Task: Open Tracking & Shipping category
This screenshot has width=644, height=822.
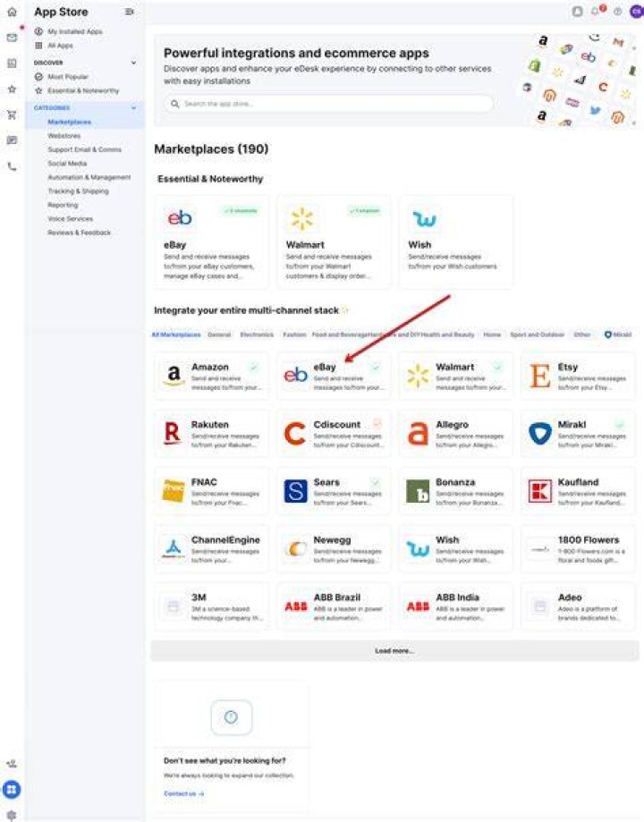Action: (78, 191)
